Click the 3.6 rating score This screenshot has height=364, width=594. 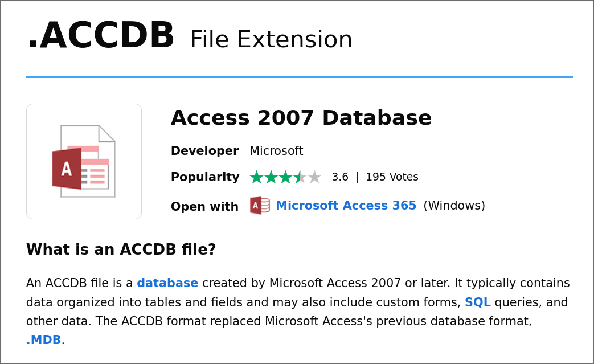click(x=340, y=177)
